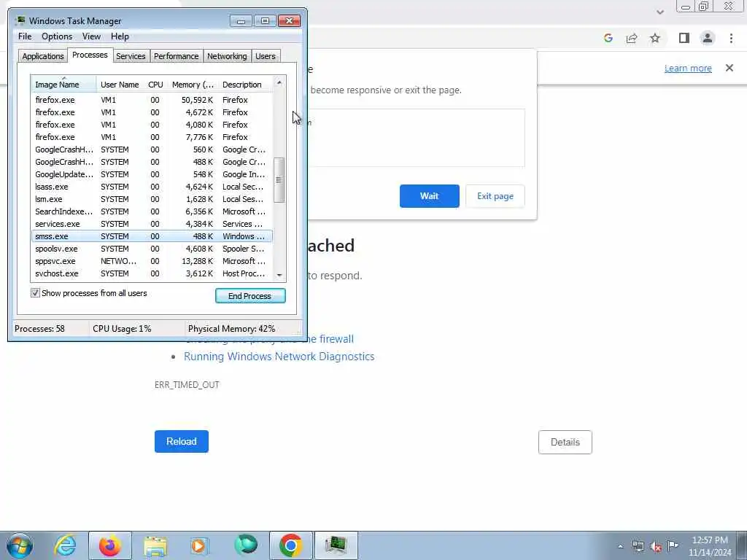Click Exit page button
The height and width of the screenshot is (560, 747).
(495, 195)
